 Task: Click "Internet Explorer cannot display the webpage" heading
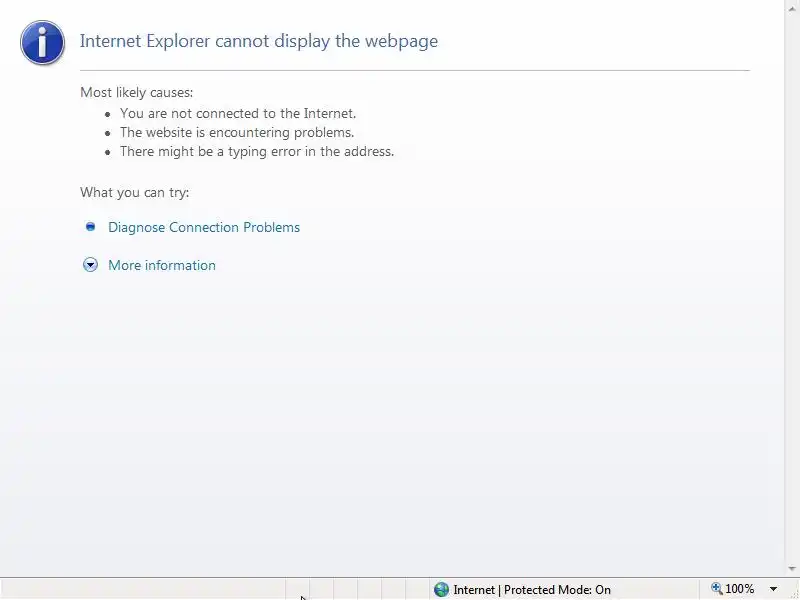259,41
